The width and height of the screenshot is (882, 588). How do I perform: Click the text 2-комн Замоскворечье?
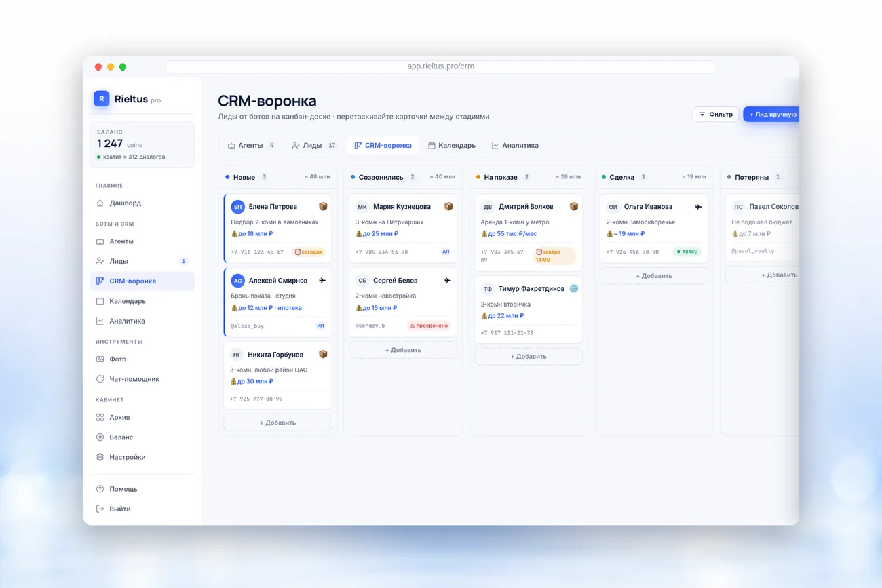[640, 222]
